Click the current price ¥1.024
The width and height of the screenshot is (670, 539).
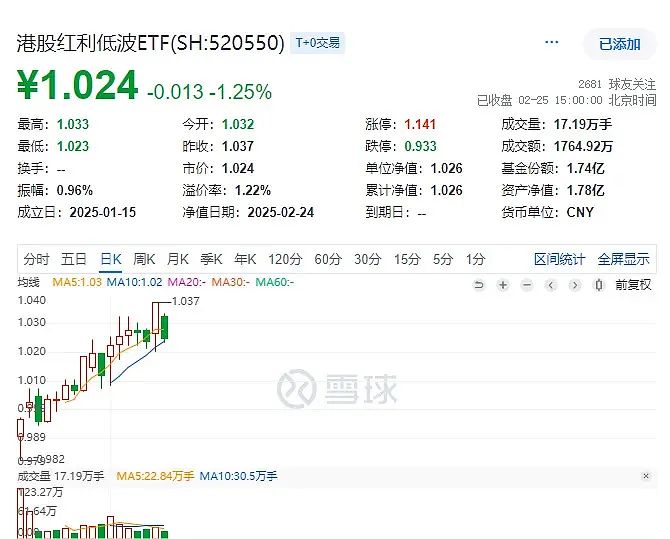pyautogui.click(x=77, y=85)
